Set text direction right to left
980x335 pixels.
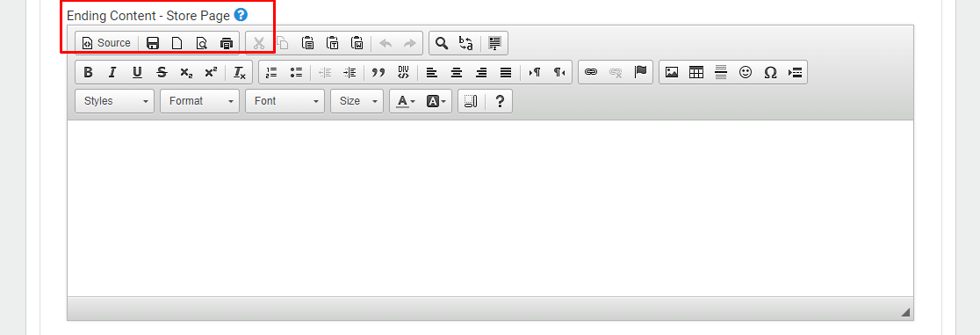pos(559,72)
